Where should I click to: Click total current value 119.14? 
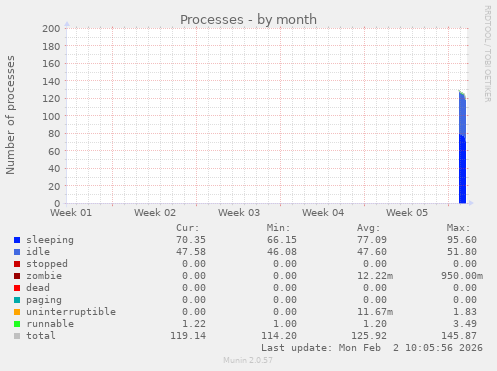click(x=188, y=336)
